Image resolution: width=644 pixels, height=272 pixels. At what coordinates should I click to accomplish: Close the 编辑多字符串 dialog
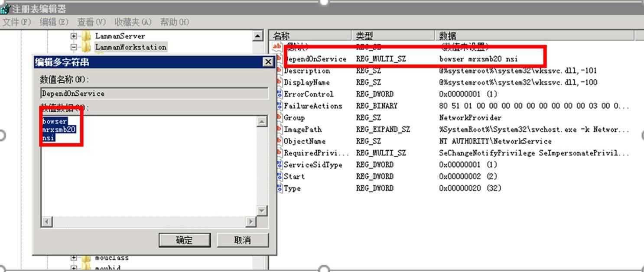point(268,62)
